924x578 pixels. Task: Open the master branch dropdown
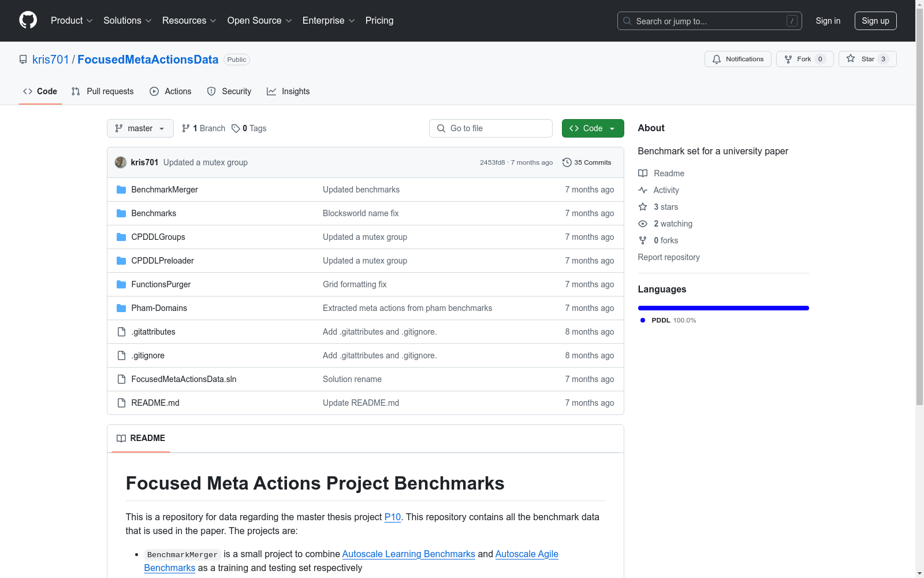pos(140,128)
